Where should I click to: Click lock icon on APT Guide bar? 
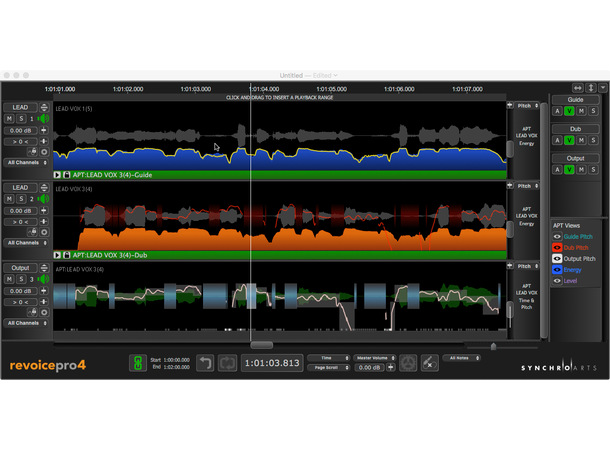click(67, 175)
